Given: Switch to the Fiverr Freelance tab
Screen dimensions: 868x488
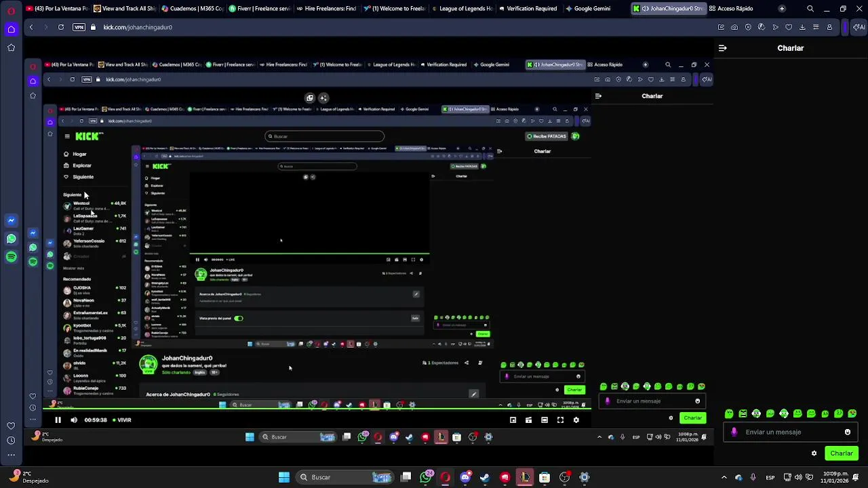Looking at the screenshot, I should [x=260, y=9].
